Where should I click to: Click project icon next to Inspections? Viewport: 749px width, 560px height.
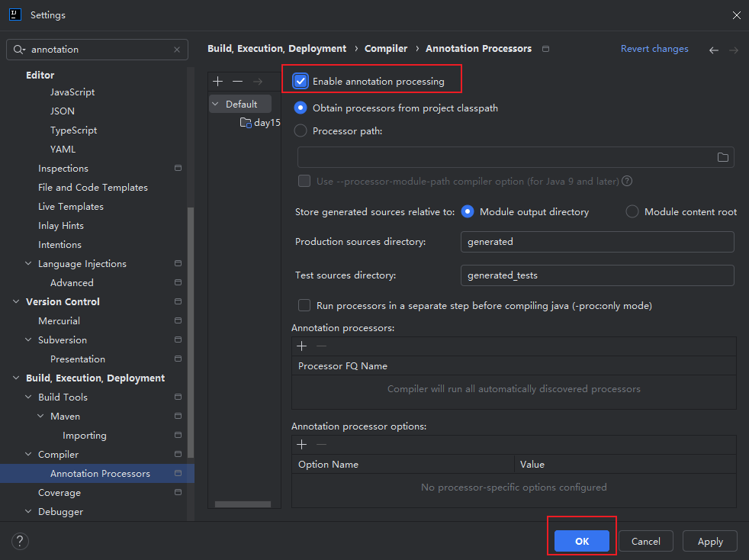click(178, 168)
